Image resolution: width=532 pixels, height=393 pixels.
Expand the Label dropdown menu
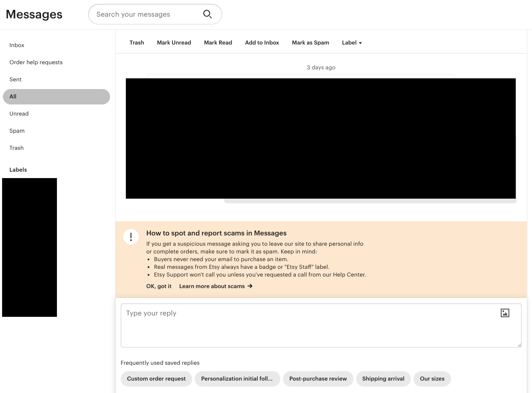tap(352, 42)
